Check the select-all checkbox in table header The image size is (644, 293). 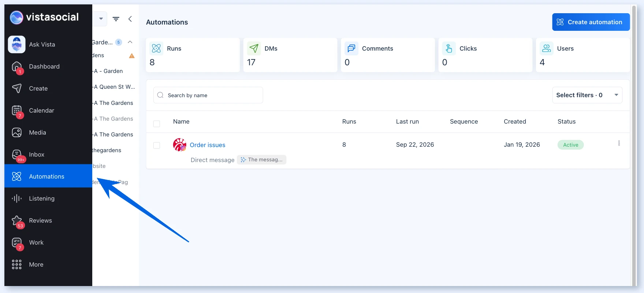point(157,124)
